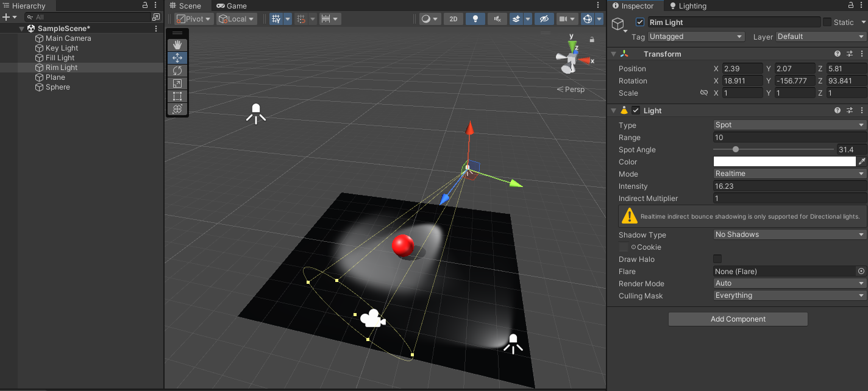This screenshot has height=391, width=868.
Task: Mute scene audio in the Scene toolbar
Action: 497,19
